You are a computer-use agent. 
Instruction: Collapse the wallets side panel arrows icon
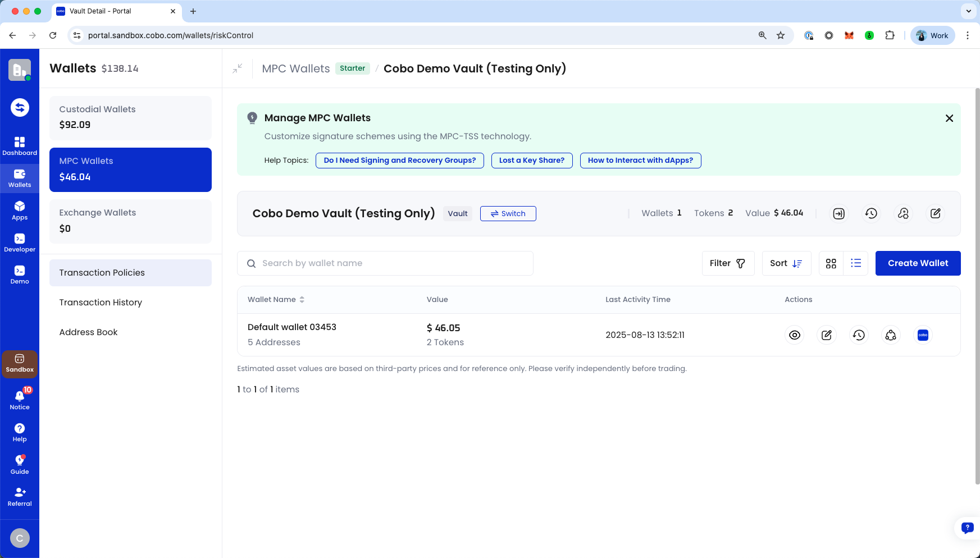[x=238, y=68]
